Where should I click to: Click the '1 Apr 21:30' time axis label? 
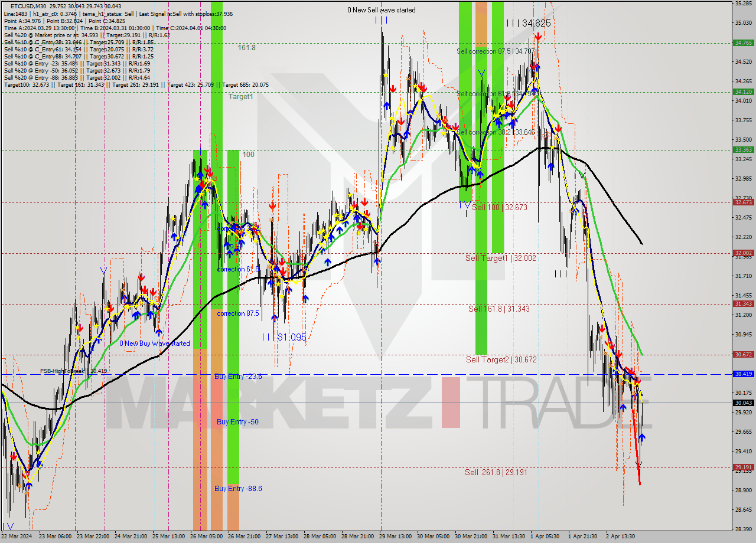pyautogui.click(x=583, y=537)
